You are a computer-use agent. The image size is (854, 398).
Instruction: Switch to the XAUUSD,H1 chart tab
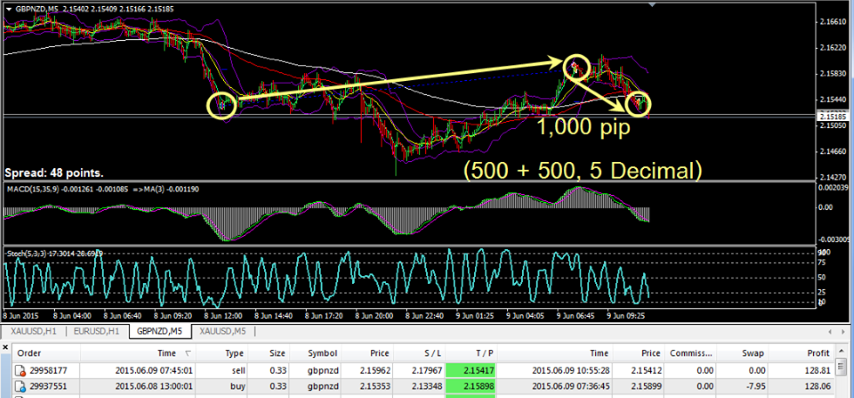click(35, 330)
